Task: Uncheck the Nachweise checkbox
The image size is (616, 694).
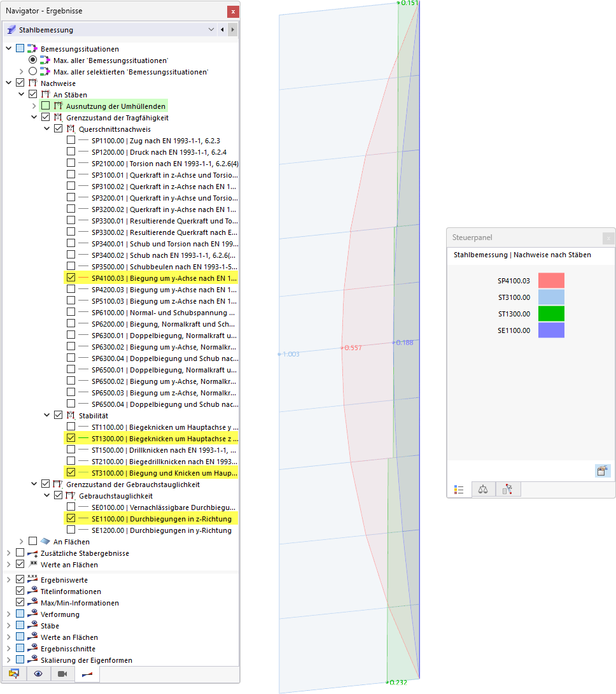Action: [x=20, y=83]
